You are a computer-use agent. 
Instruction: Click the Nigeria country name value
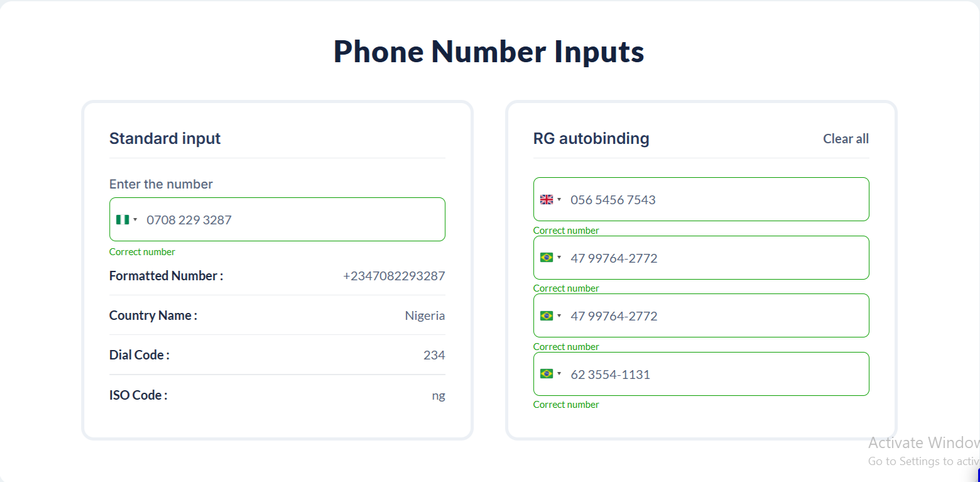425,315
